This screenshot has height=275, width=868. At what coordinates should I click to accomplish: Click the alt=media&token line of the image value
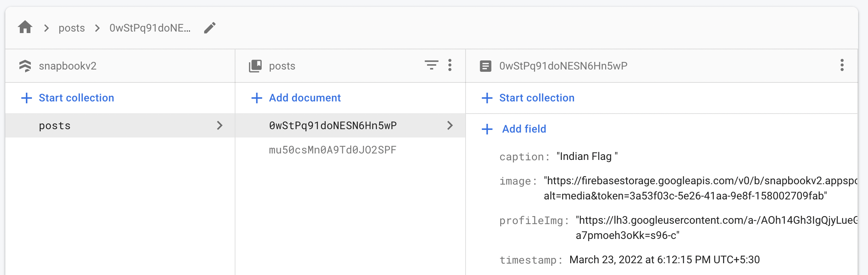pyautogui.click(x=685, y=196)
